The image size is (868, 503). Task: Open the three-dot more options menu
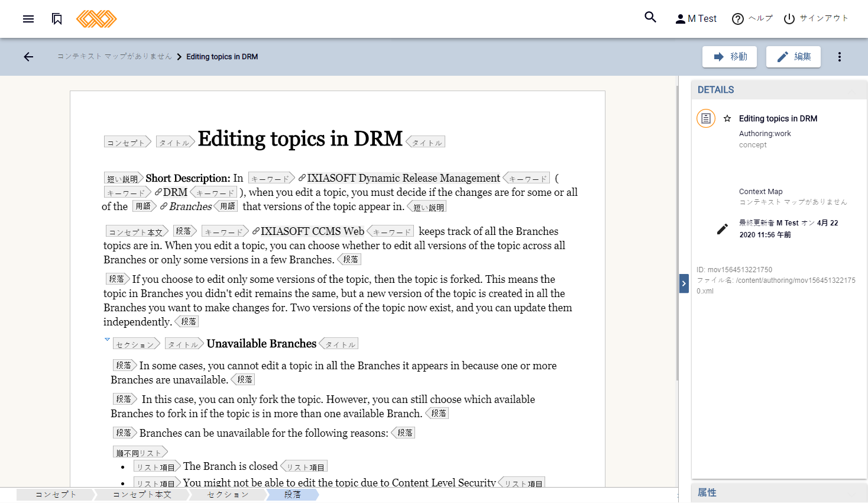point(840,57)
